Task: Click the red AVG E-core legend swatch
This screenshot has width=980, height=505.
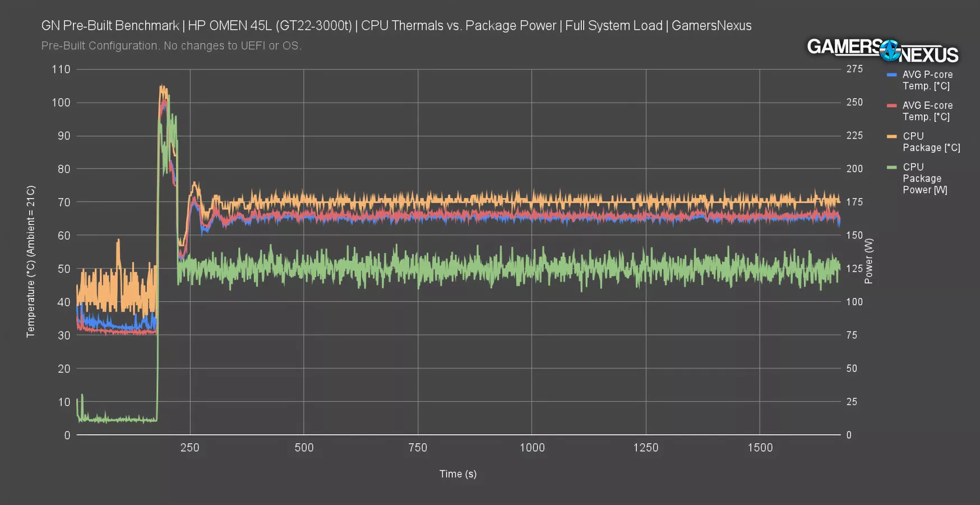Action: pos(891,105)
